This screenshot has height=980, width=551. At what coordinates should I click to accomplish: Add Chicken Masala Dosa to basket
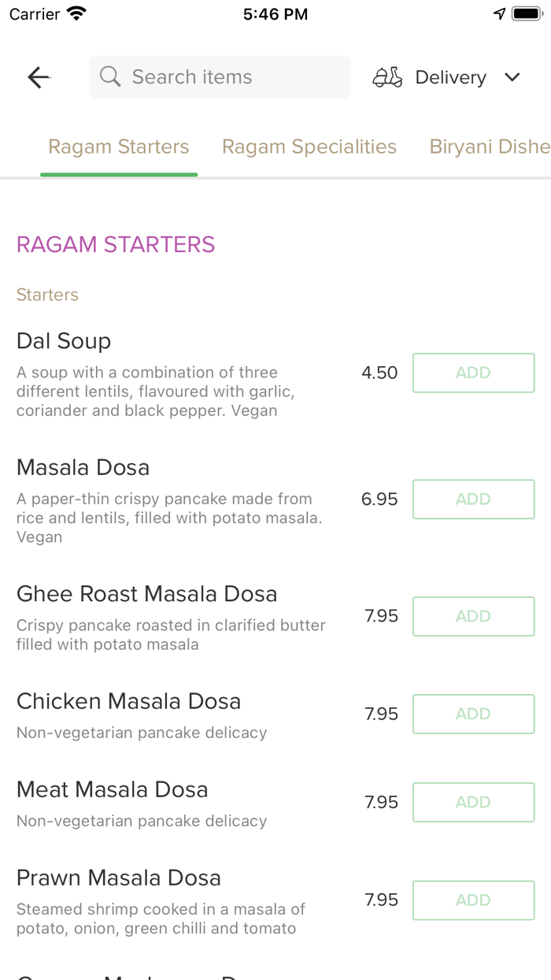(473, 714)
